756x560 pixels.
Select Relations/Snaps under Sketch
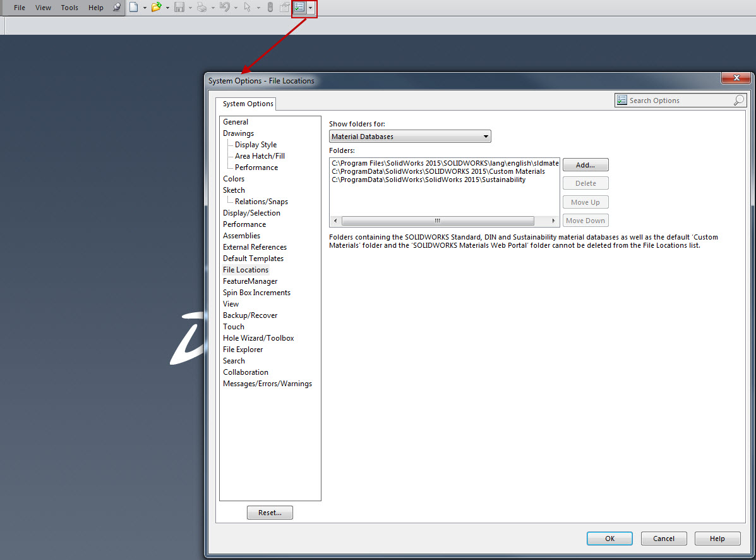tap(261, 202)
